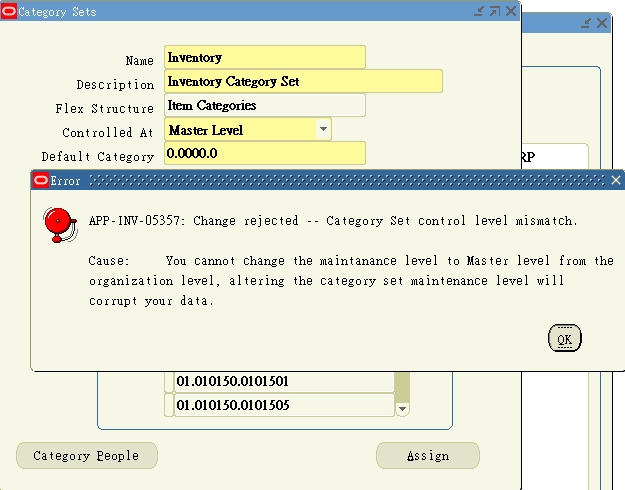Click the Description field Inventory Category Set
The width and height of the screenshot is (625, 490).
click(x=303, y=81)
